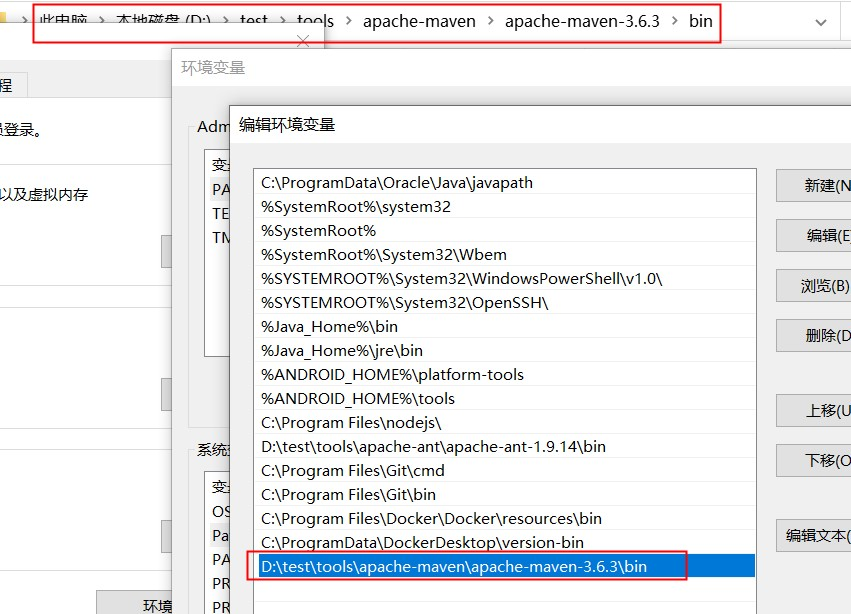This screenshot has width=851, height=614.
Task: Click the 上移 (Move Up) button
Action: [814, 410]
